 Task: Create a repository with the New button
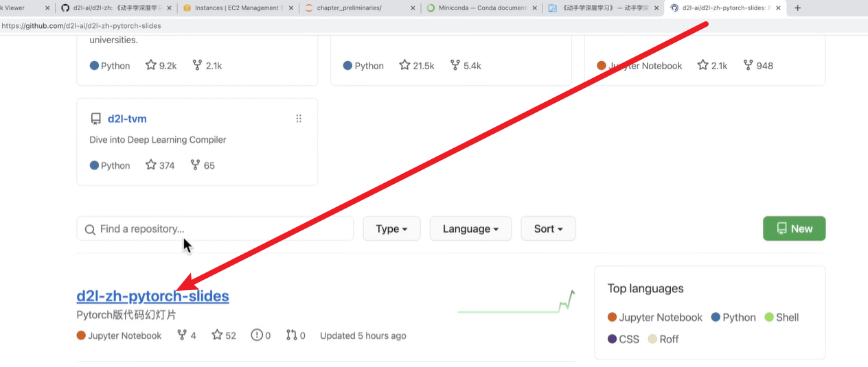coord(794,229)
